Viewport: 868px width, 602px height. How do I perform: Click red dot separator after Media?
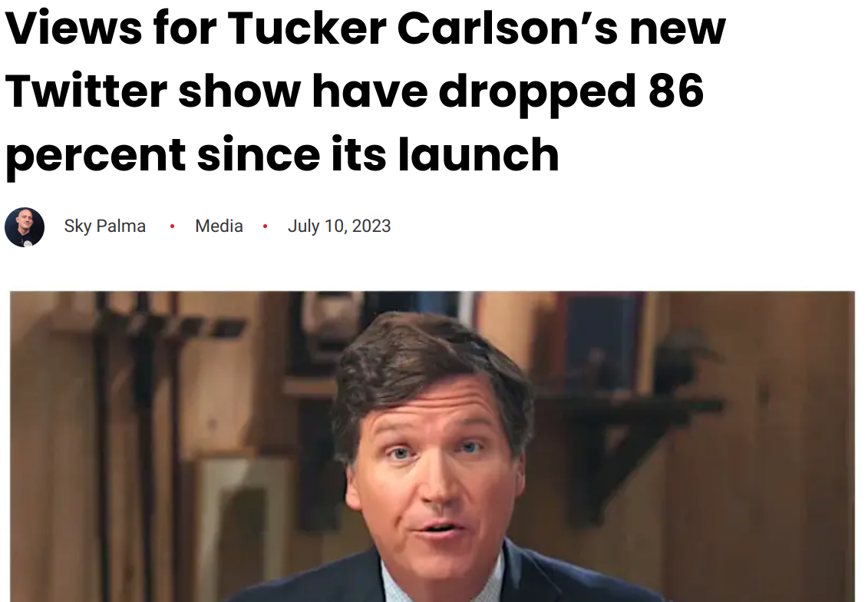click(266, 226)
